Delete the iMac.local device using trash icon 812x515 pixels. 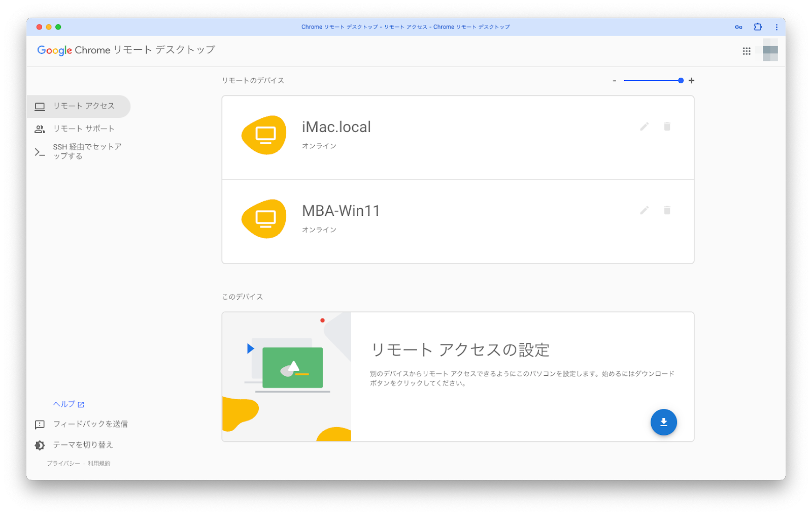point(667,126)
